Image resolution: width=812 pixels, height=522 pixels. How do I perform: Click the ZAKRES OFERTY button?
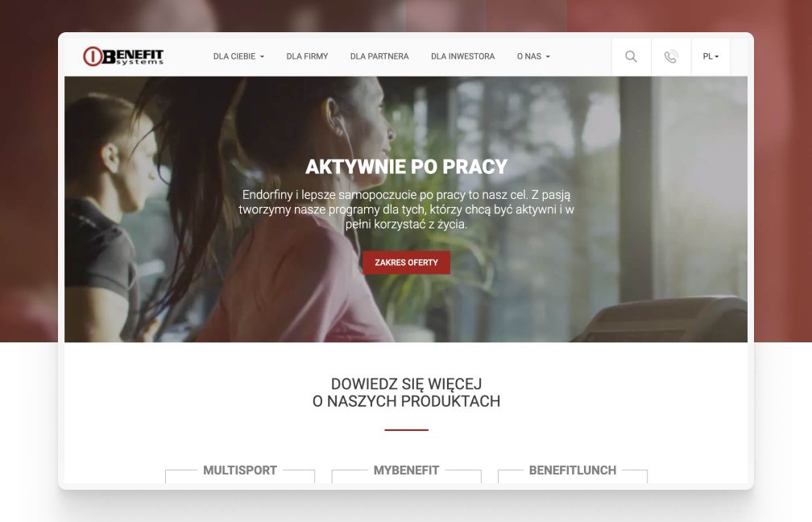406,263
